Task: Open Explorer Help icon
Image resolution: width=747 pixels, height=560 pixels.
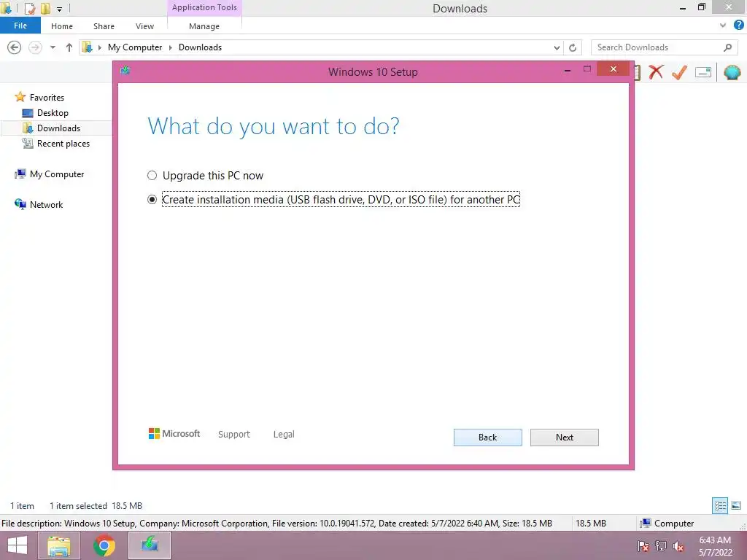Action: pyautogui.click(x=739, y=25)
